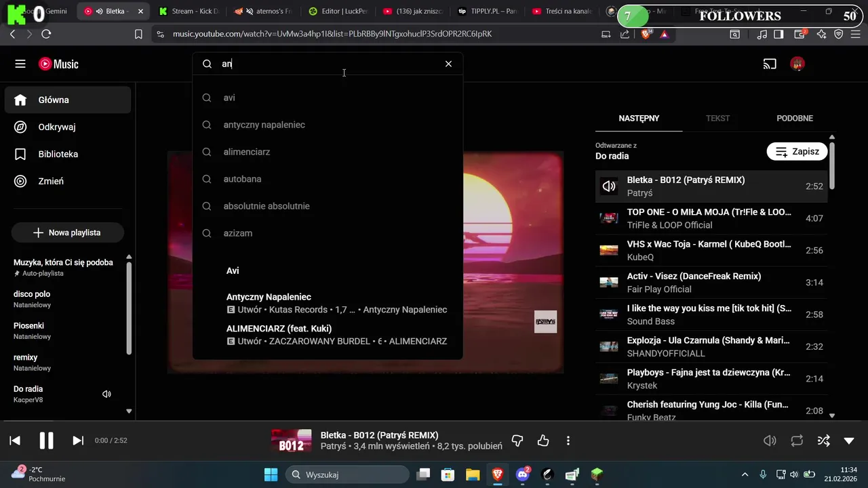This screenshot has width=868, height=488.
Task: Like the current song with thumbs up
Action: pos(543,441)
